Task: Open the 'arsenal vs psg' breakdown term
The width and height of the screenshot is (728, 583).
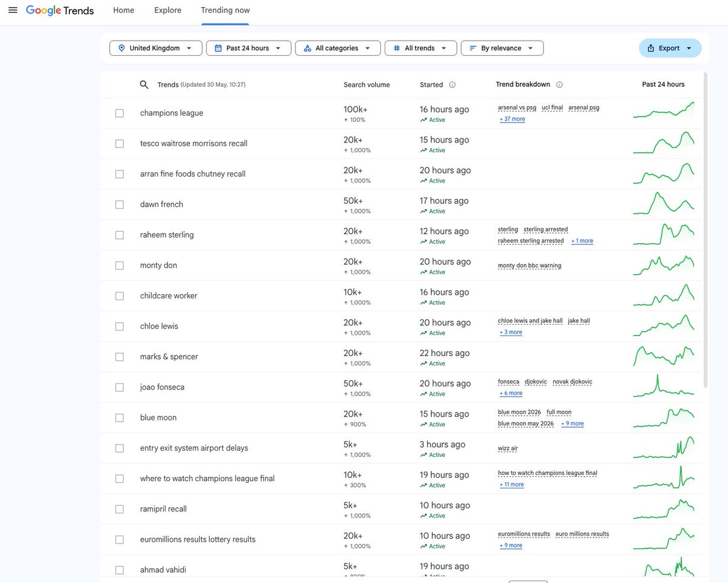Action: (x=517, y=107)
